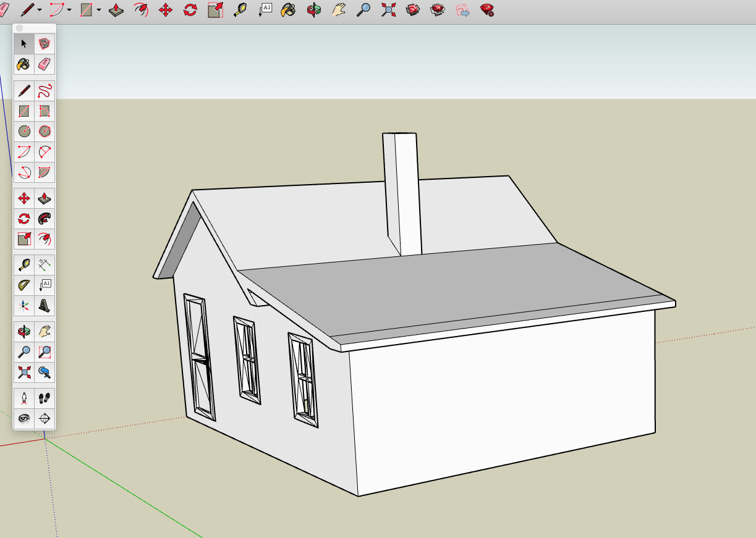Select Zoom magnifier in the top toolbar
The image size is (756, 538).
[363, 9]
